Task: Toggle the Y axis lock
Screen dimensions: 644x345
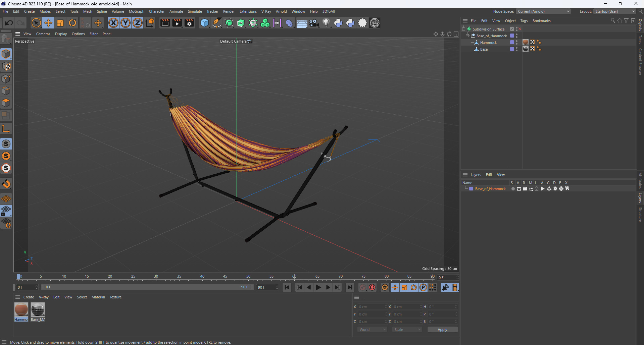Action: coord(126,23)
